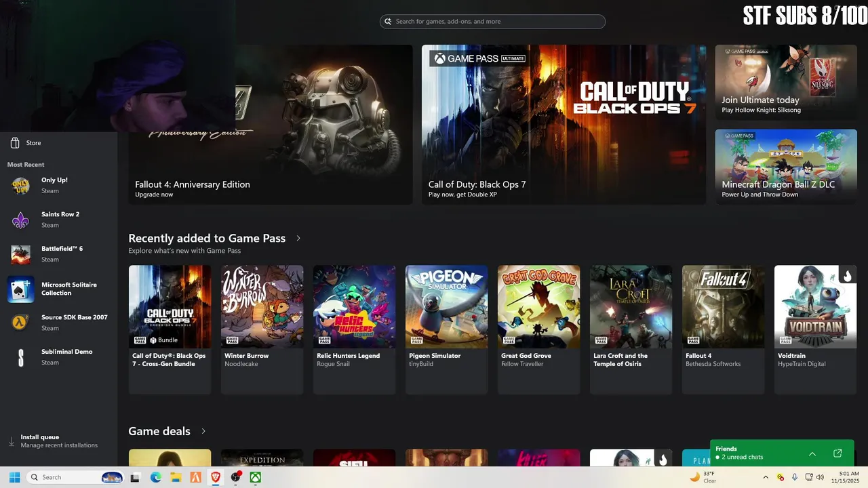Open the Great God Grove card

click(x=538, y=329)
